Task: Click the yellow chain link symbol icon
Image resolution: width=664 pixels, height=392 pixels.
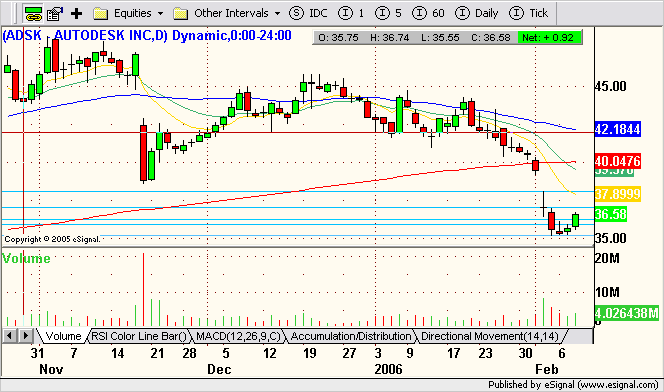Action: [33, 14]
